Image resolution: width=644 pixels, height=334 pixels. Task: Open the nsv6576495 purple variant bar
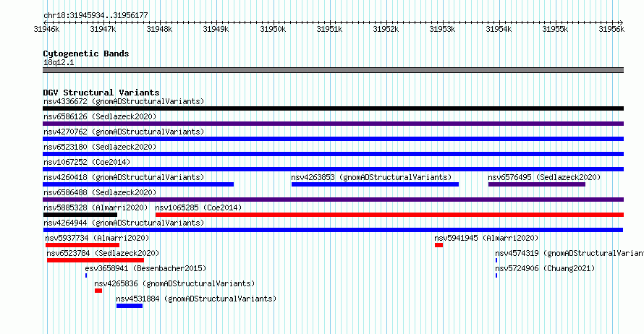[537, 184]
